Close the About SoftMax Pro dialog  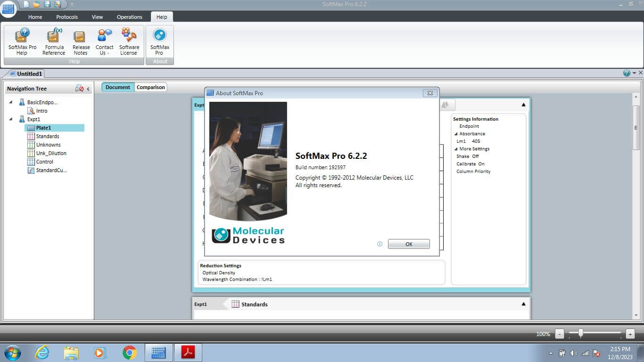[x=430, y=93]
